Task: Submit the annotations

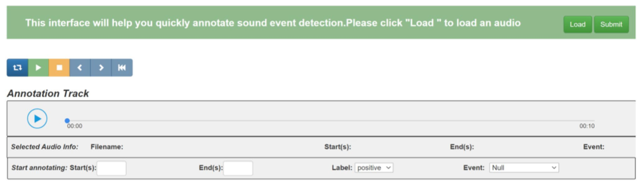Action: click(611, 25)
